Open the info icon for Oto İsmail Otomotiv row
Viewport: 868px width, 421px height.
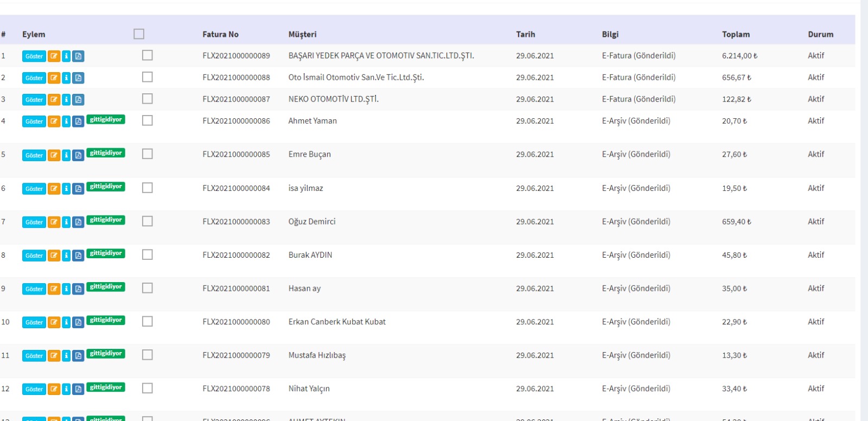66,78
